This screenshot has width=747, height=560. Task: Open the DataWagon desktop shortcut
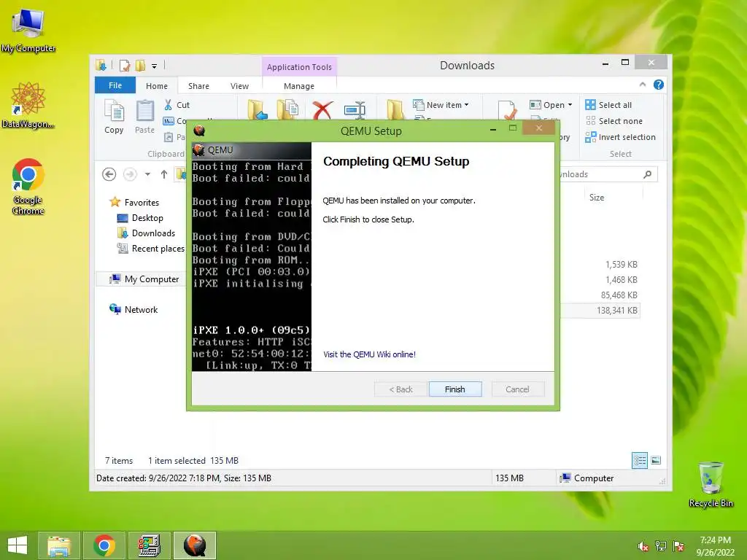pyautogui.click(x=28, y=105)
